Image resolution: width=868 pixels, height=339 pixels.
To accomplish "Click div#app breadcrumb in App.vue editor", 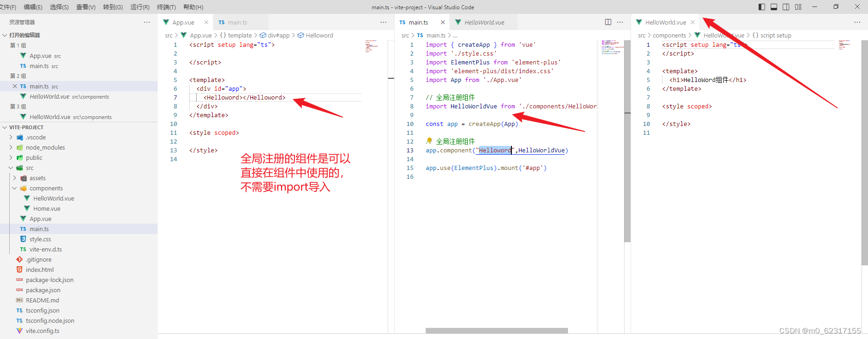I will click(274, 35).
